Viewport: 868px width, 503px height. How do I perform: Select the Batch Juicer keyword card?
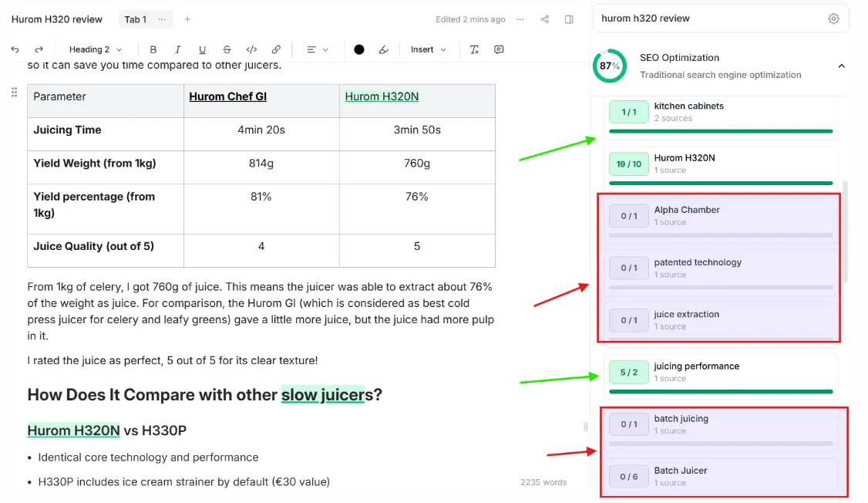[721, 477]
